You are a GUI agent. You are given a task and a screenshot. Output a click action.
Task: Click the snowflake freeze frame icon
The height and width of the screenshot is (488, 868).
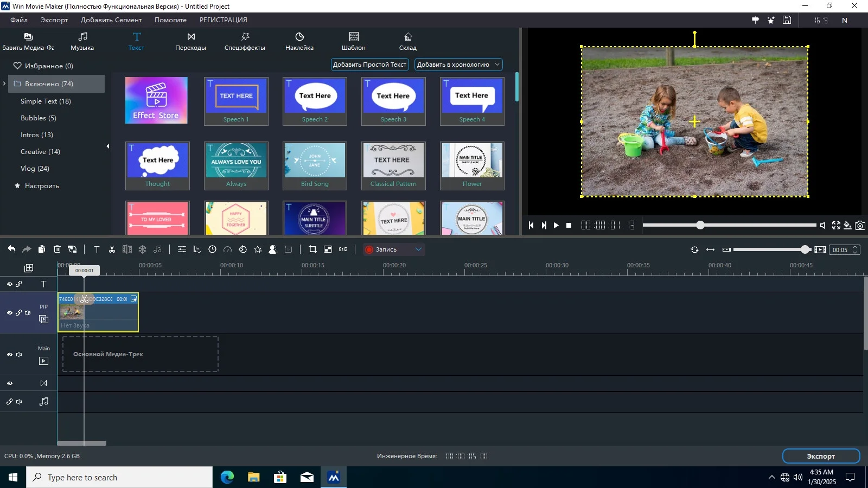(142, 249)
